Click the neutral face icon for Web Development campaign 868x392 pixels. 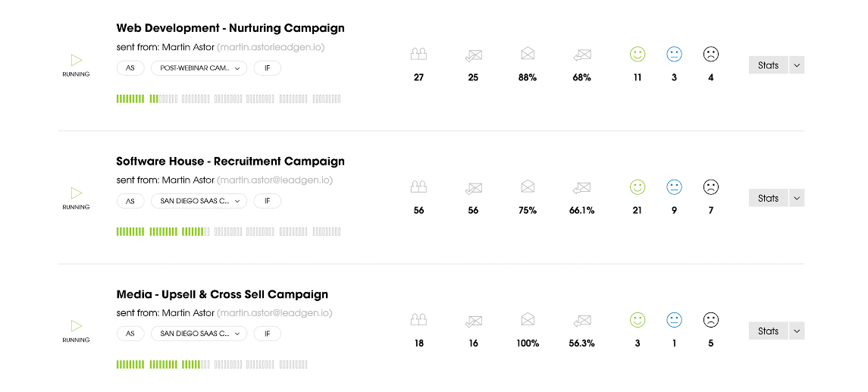[x=674, y=55]
